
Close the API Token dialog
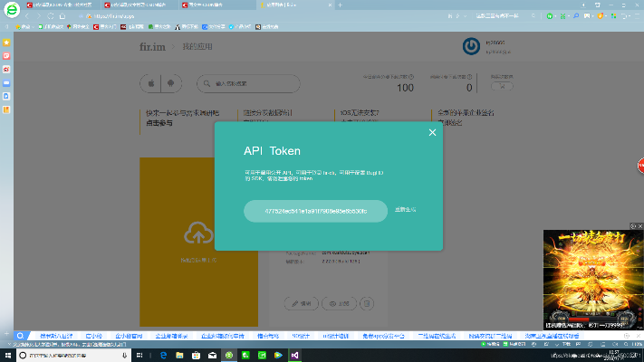pyautogui.click(x=432, y=133)
